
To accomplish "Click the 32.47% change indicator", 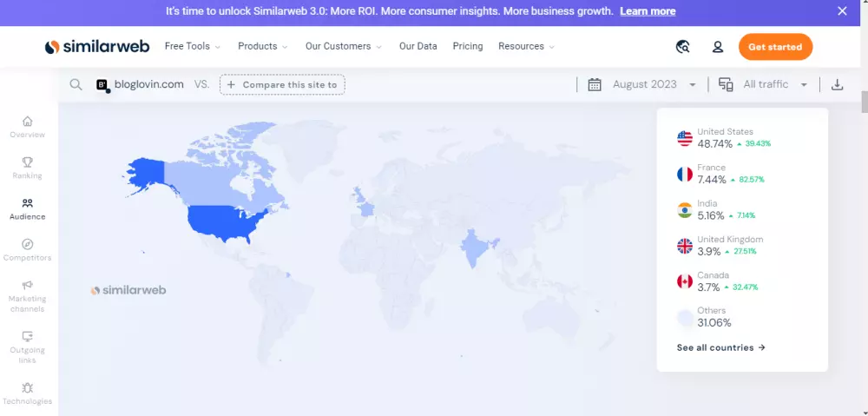I will [740, 287].
